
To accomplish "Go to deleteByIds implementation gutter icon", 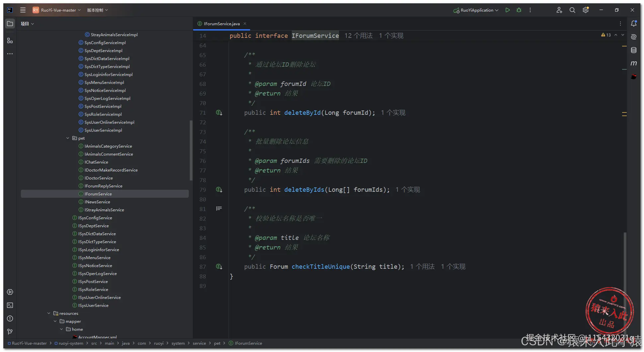I will tap(219, 190).
